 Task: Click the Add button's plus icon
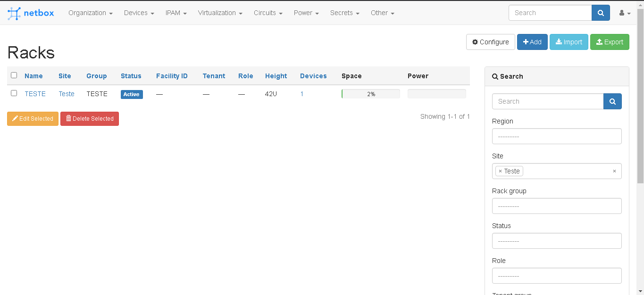click(x=526, y=42)
